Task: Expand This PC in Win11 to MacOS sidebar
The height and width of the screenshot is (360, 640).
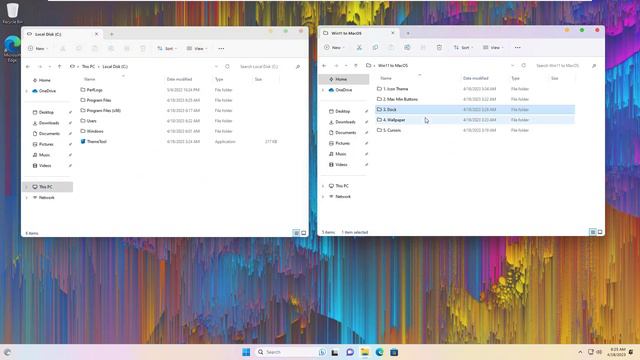Action: point(323,186)
